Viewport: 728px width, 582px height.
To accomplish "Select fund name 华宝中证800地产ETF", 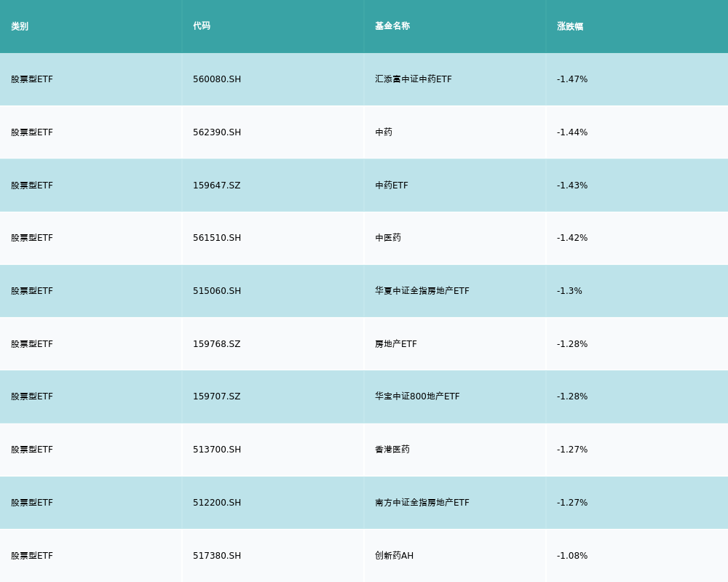I will click(417, 396).
